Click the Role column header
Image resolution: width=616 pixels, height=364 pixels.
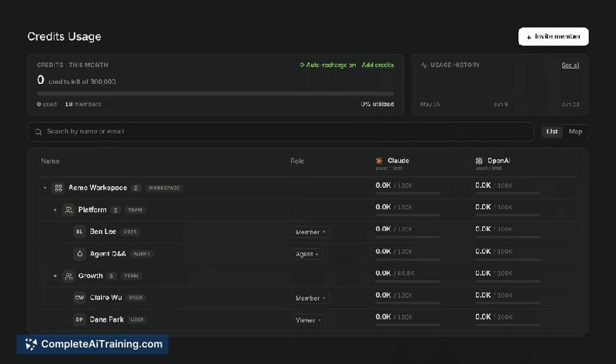point(297,161)
